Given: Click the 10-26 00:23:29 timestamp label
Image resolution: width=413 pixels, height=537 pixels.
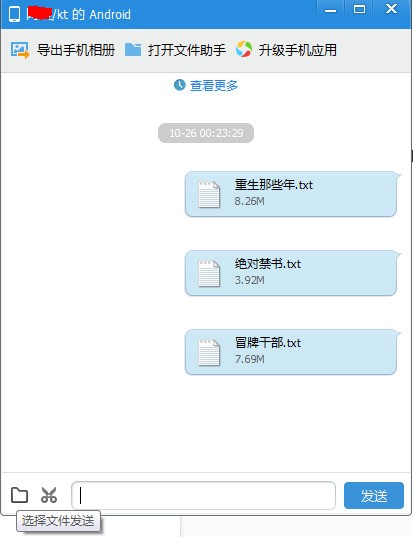Looking at the screenshot, I should [206, 133].
